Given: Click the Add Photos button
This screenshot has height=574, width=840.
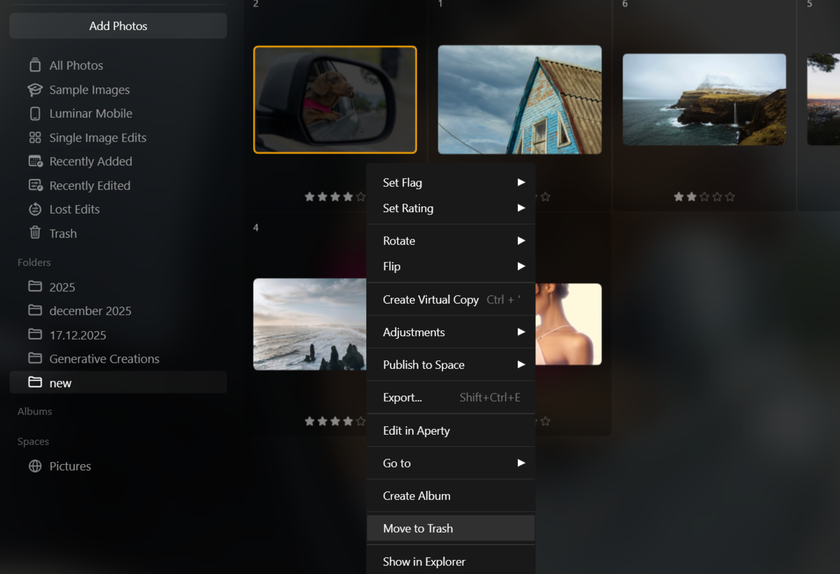Looking at the screenshot, I should [118, 26].
